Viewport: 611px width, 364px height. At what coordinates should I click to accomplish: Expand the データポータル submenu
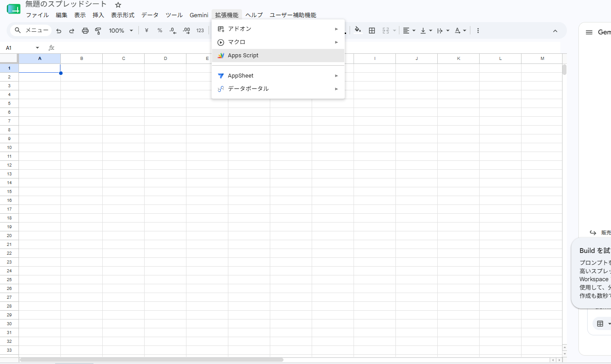(x=278, y=89)
